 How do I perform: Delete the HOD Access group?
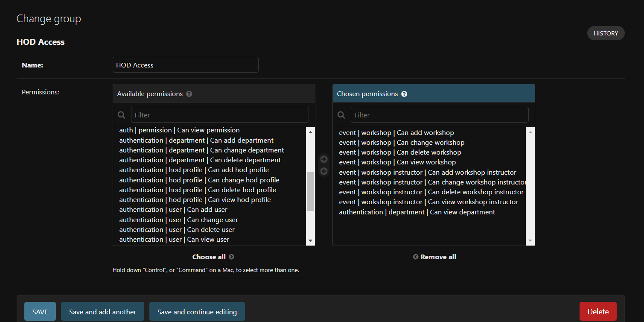[x=598, y=312]
